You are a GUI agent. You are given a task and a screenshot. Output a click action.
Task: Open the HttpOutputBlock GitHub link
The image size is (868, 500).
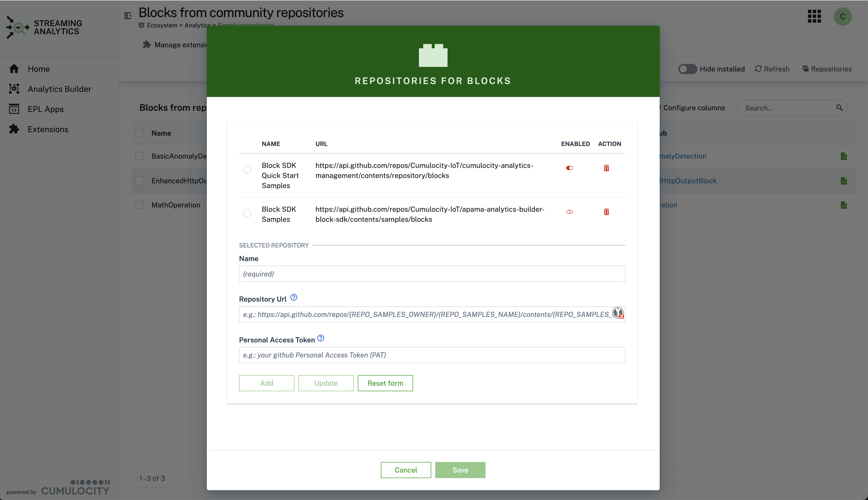(x=688, y=181)
